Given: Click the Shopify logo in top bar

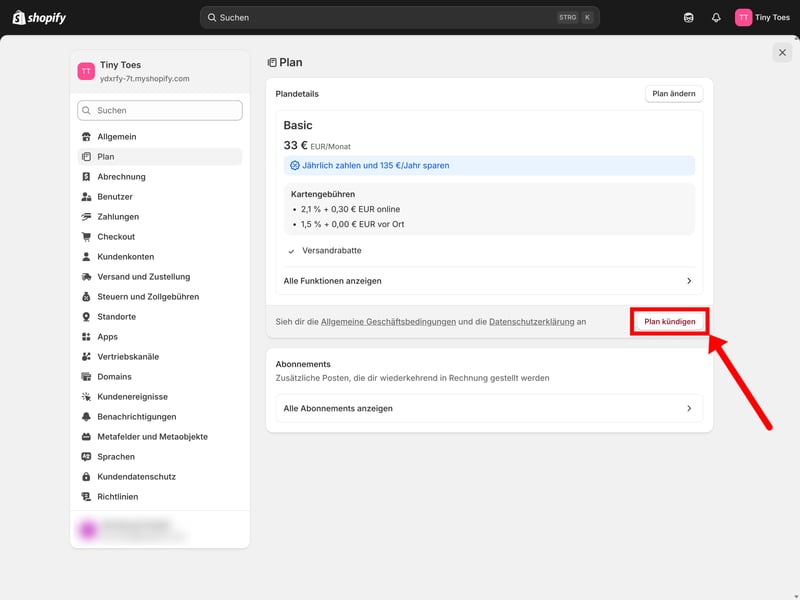Looking at the screenshot, I should pyautogui.click(x=39, y=17).
